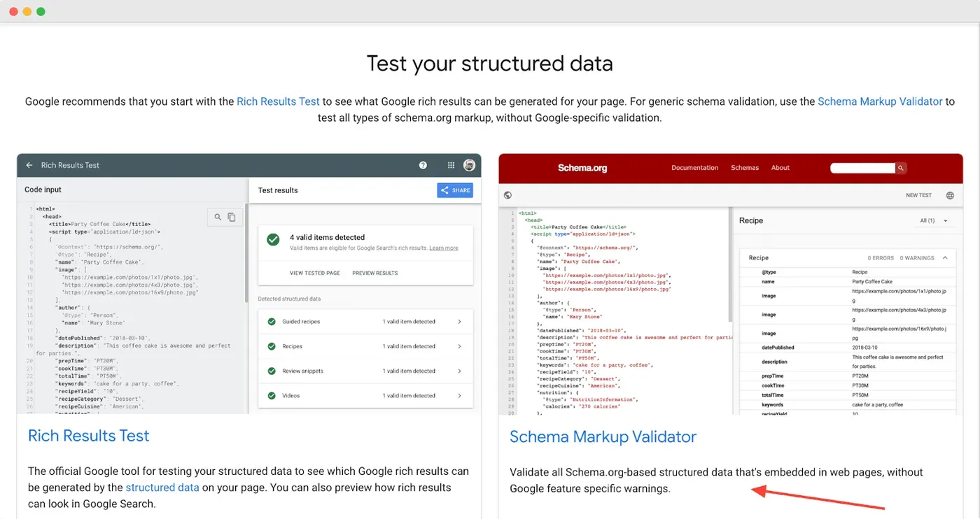The width and height of the screenshot is (980, 519).
Task: Click the '4 valid items detected' text
Action: (x=328, y=237)
